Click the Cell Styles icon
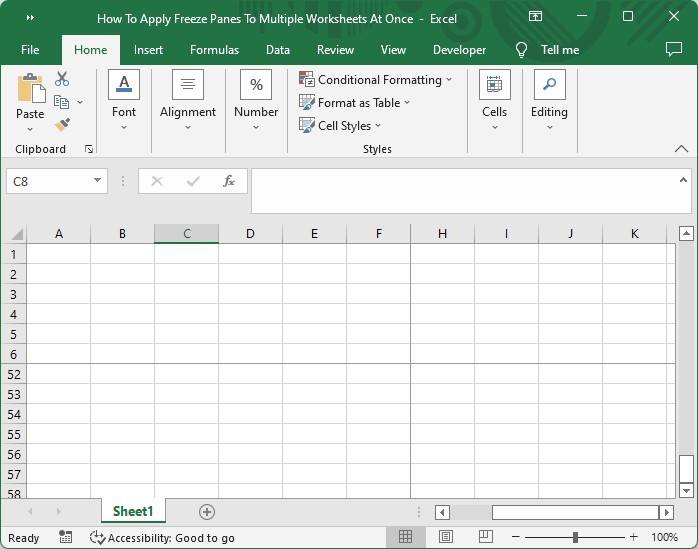This screenshot has height=549, width=698. (307, 125)
